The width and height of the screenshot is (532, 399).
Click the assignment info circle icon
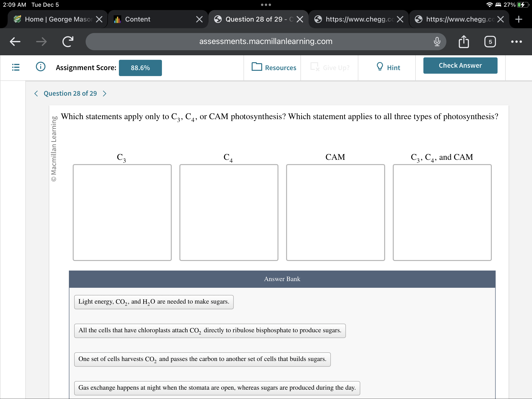pos(40,67)
